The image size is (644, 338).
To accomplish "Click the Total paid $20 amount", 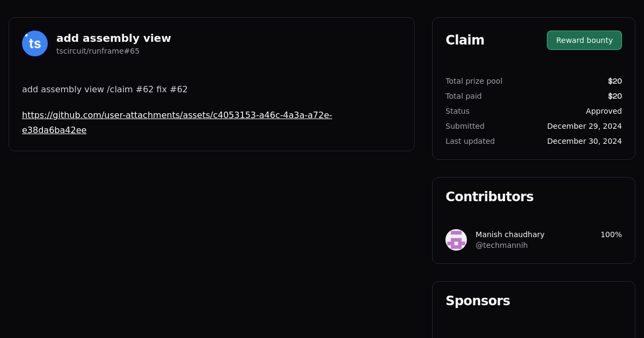I will click(614, 96).
